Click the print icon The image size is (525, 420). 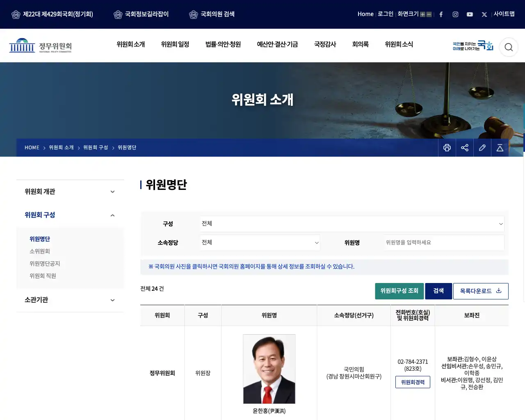click(447, 148)
